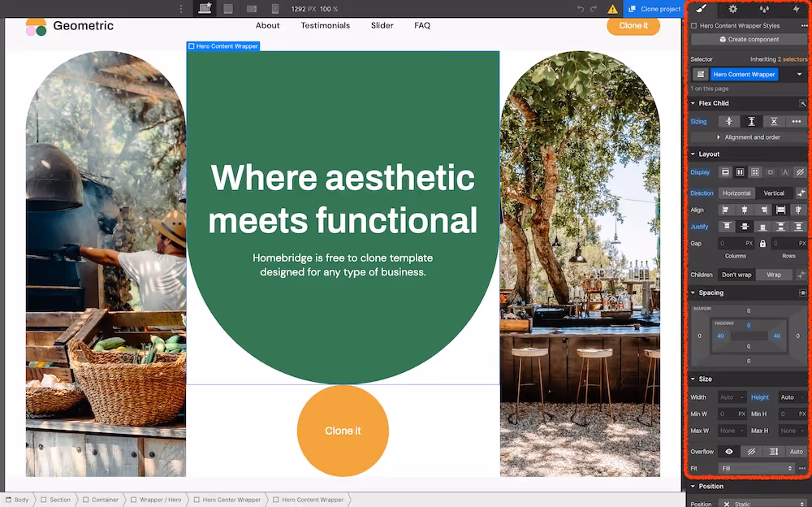Open the Interactions lightning tab
Screen dimensions: 812x507
[x=796, y=9]
